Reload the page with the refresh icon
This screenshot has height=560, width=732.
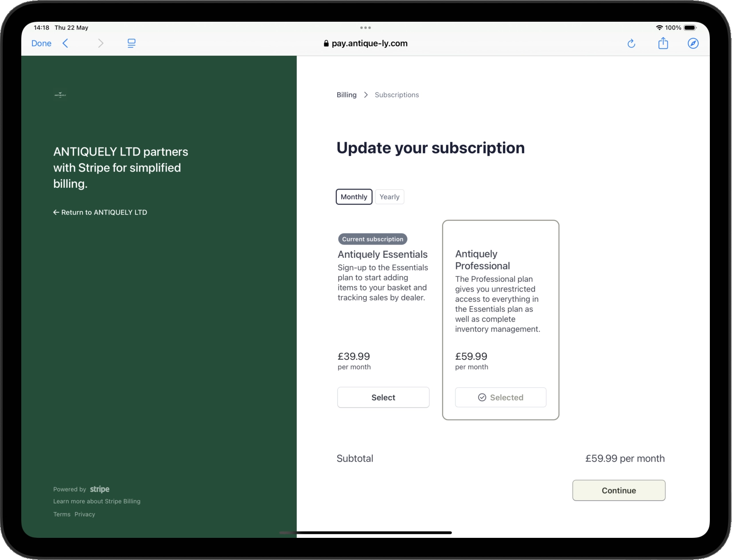(631, 43)
